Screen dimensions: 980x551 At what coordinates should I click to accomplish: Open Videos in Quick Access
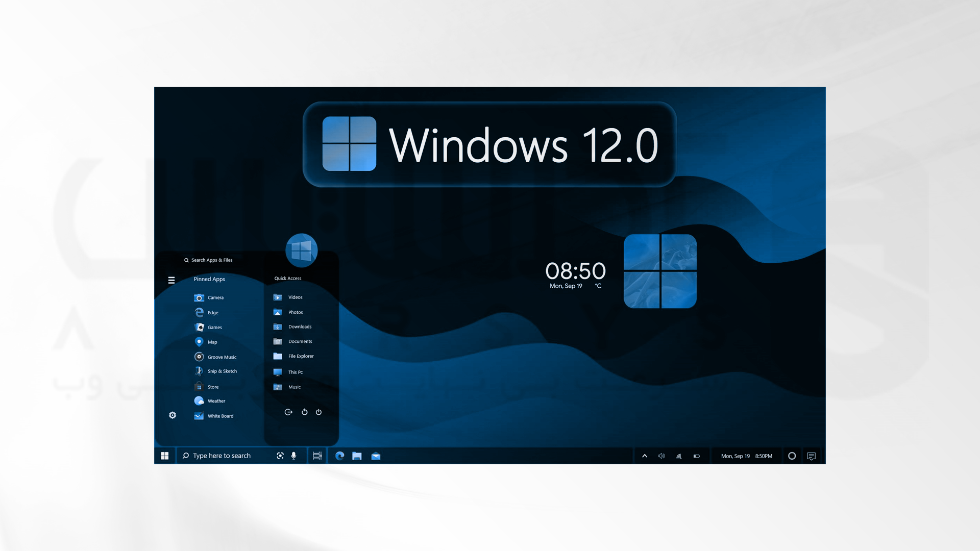click(x=288, y=297)
